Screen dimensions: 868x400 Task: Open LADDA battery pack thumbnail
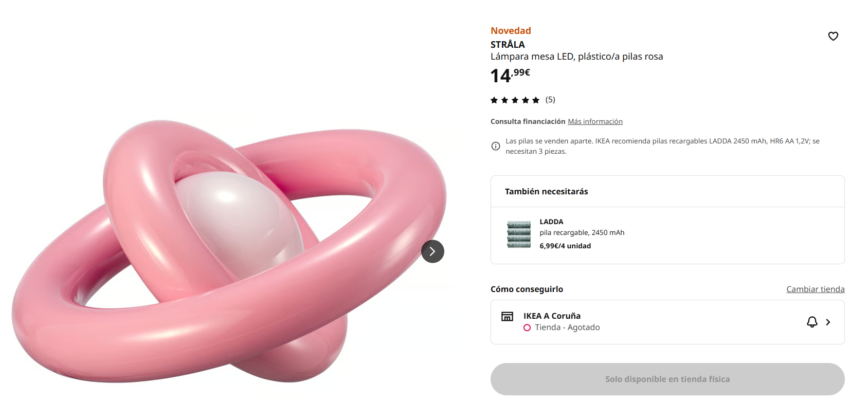(x=519, y=234)
